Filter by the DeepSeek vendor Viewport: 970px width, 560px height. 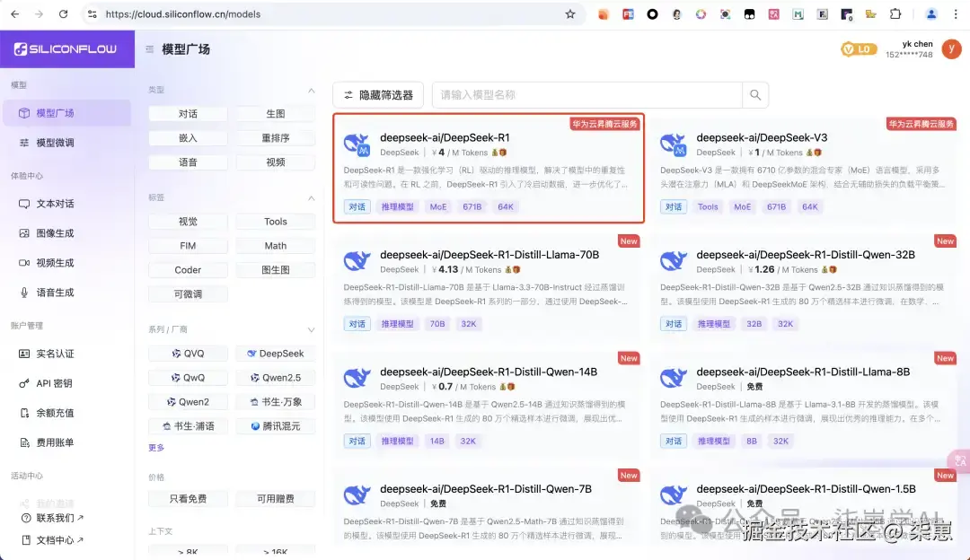(276, 354)
